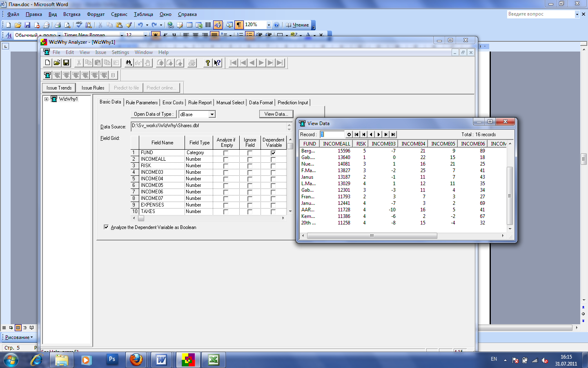
Task: Open WizWhy Settings menu
Action: pos(120,52)
